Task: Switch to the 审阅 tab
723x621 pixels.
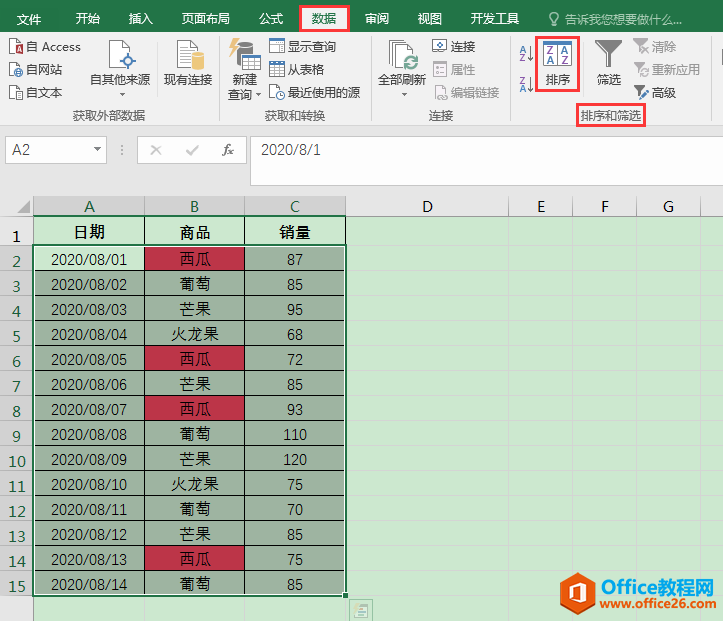Action: click(x=377, y=19)
